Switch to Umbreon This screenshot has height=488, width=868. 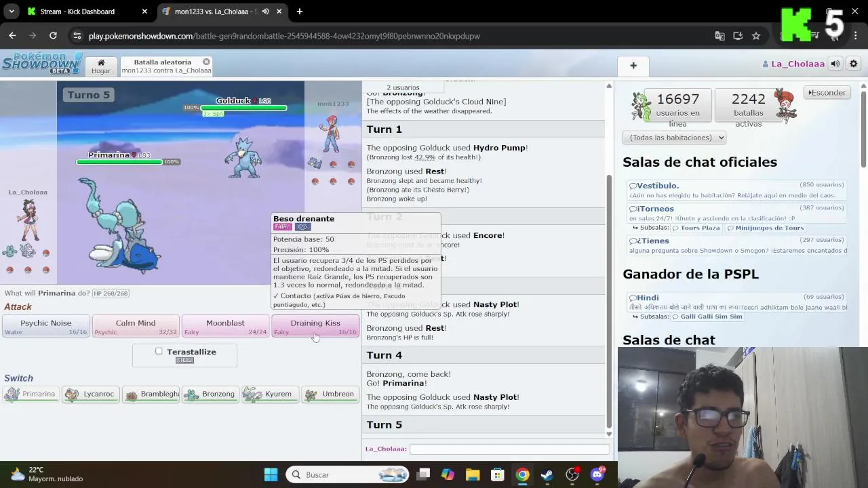330,394
